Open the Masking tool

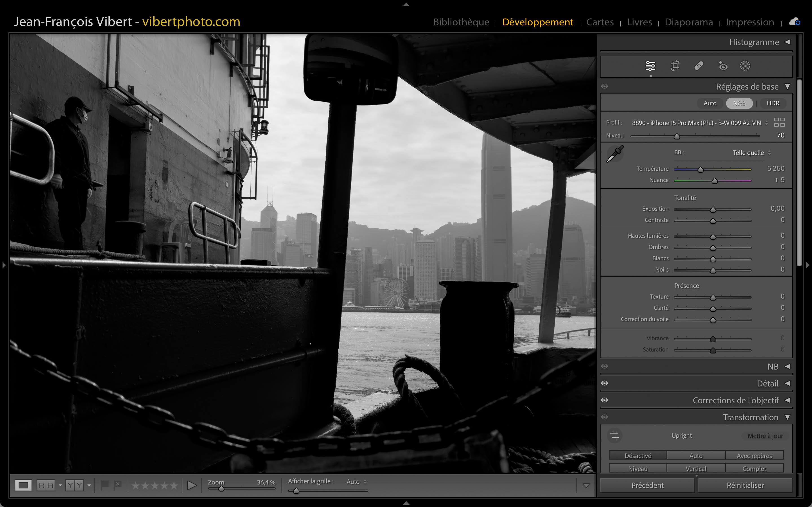pyautogui.click(x=745, y=66)
